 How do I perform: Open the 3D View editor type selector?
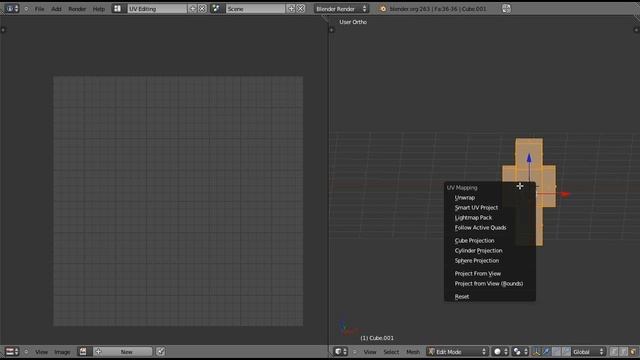[340, 351]
